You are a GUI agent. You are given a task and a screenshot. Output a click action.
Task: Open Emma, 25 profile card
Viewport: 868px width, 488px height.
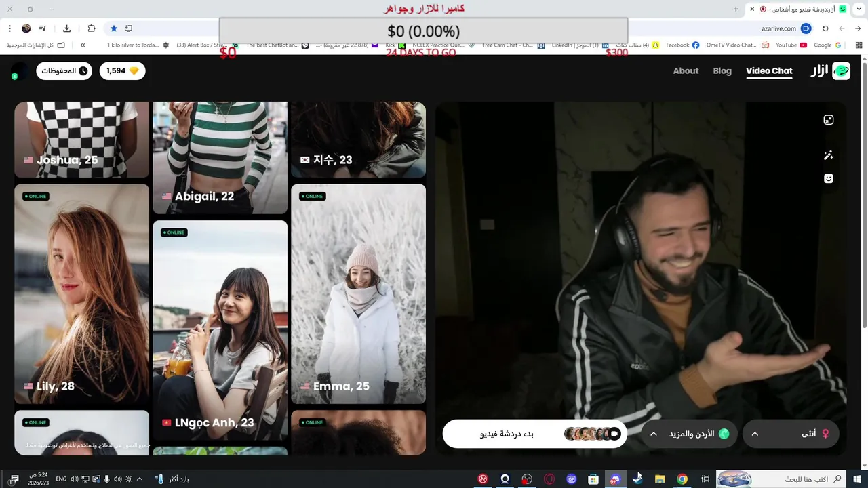(358, 294)
